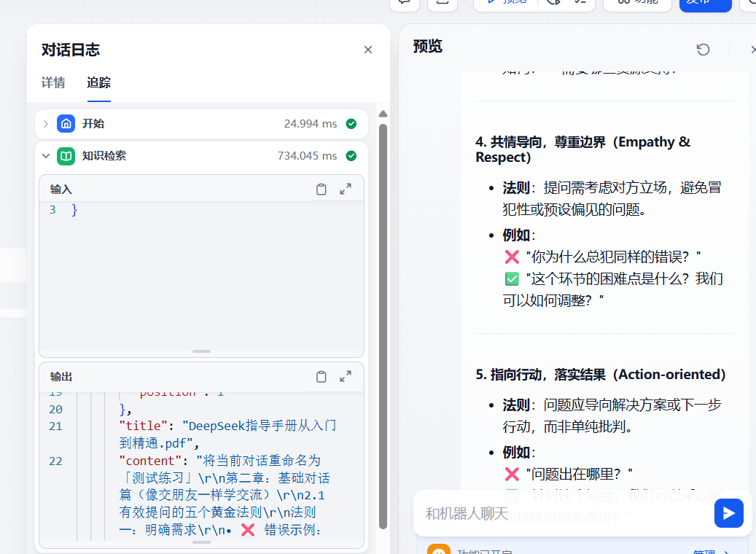756x554 pixels.
Task: Click line number 21 in output
Action: coord(56,426)
